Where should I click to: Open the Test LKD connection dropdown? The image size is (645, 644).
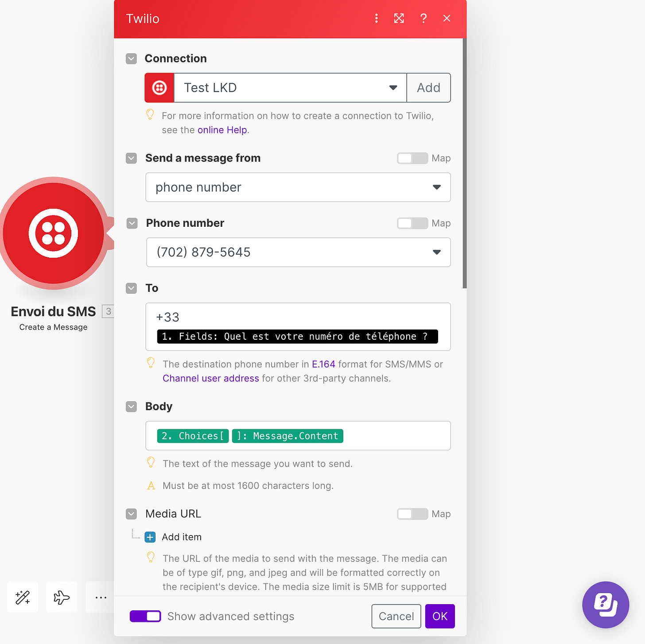click(x=290, y=88)
